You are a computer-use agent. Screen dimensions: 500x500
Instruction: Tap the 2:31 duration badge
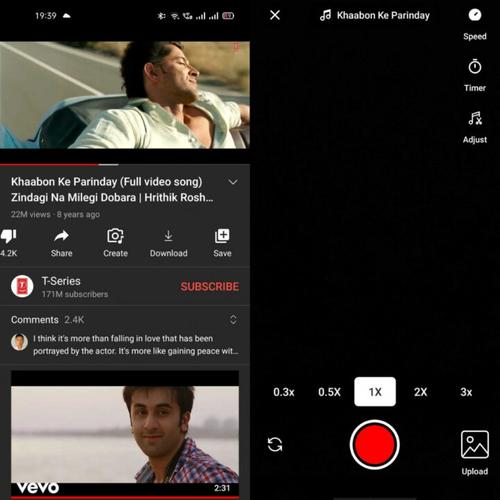click(222, 488)
